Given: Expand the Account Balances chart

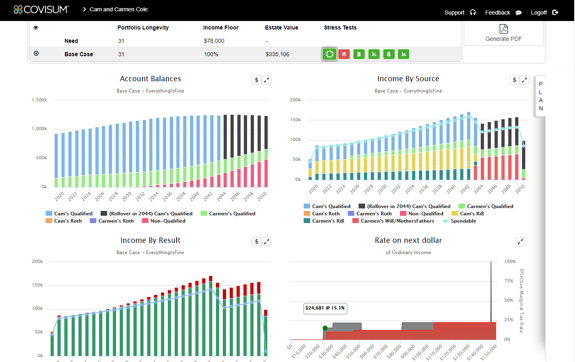Looking at the screenshot, I should point(267,80).
